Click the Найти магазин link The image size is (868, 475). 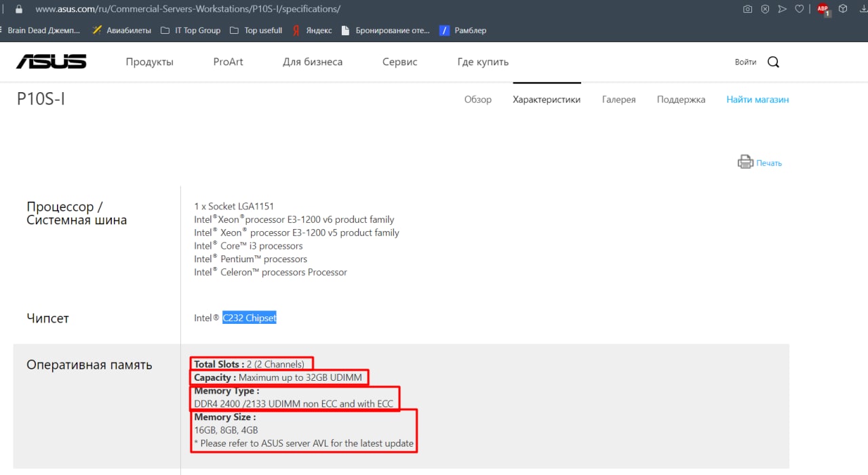[x=757, y=100]
